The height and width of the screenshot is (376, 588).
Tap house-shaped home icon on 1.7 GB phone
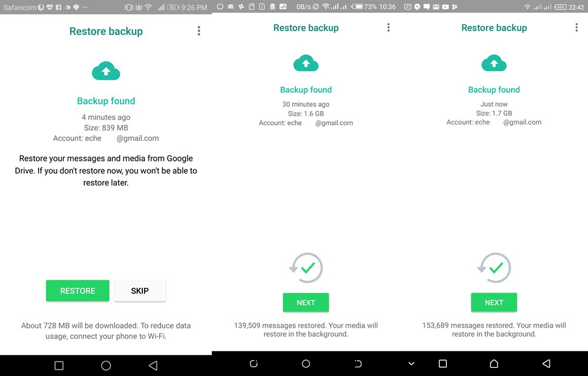point(494,364)
